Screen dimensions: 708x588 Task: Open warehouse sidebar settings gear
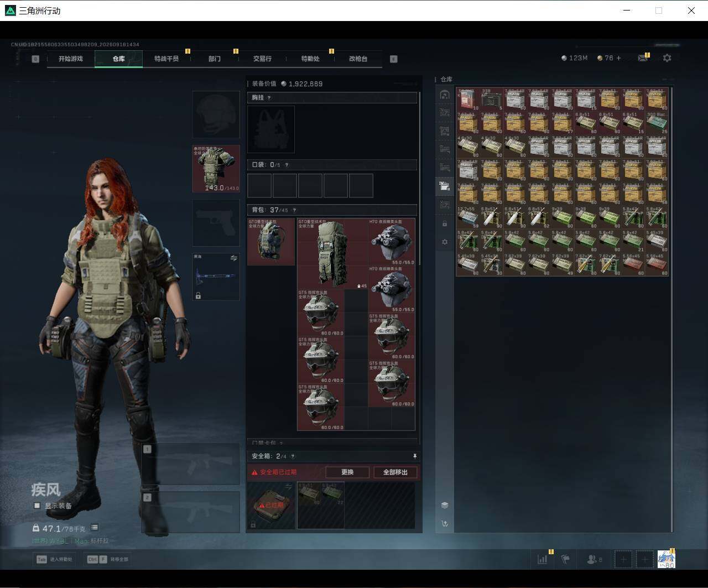[x=445, y=242]
